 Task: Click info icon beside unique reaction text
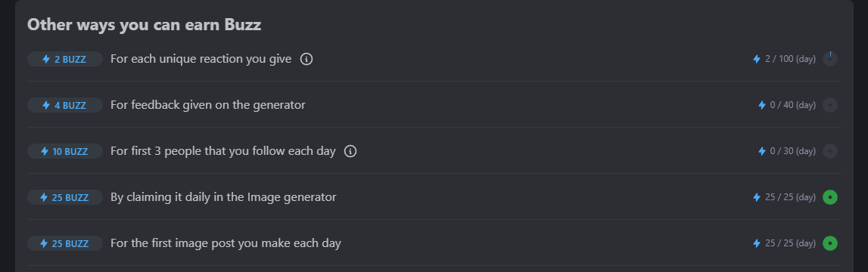306,59
